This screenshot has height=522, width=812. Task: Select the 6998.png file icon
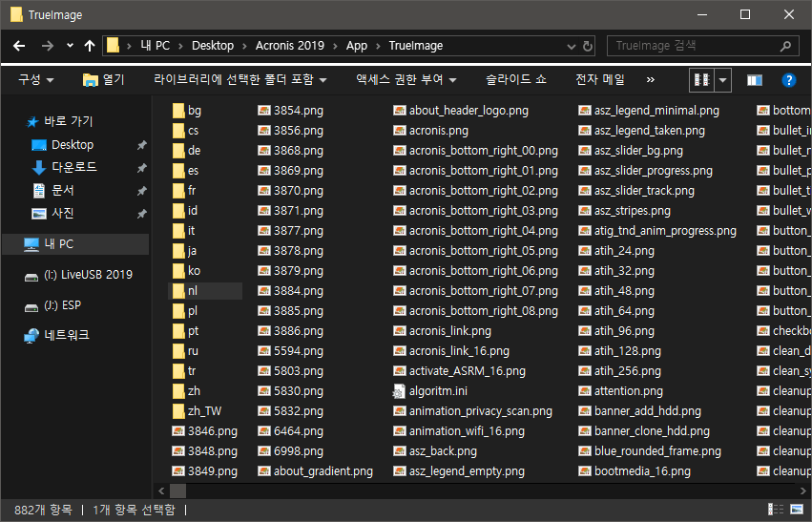264,451
